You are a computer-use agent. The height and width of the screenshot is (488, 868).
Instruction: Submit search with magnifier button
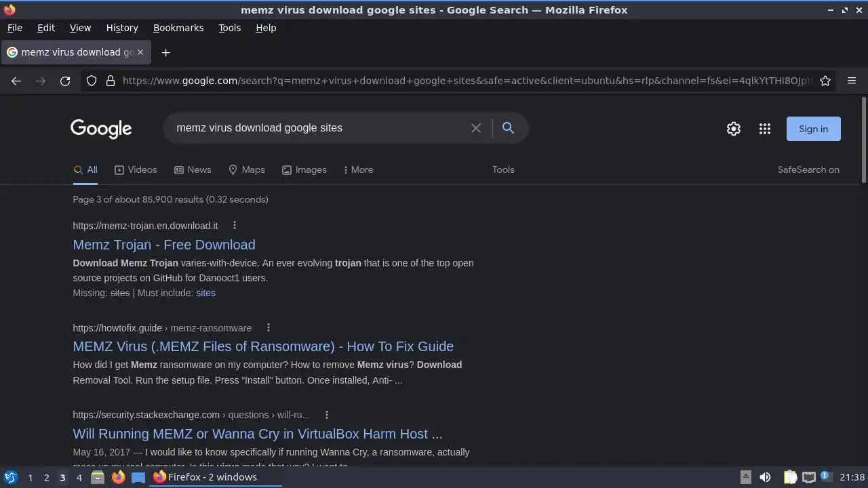coord(508,128)
